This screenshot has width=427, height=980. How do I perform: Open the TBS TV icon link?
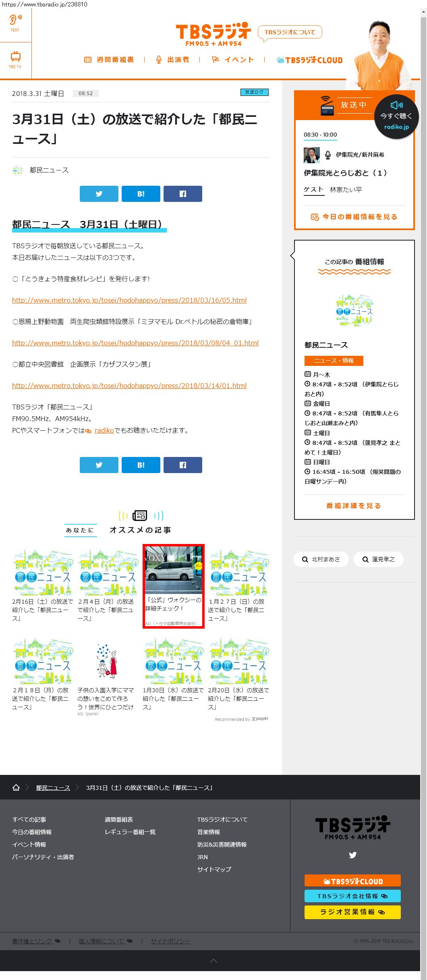[15, 60]
